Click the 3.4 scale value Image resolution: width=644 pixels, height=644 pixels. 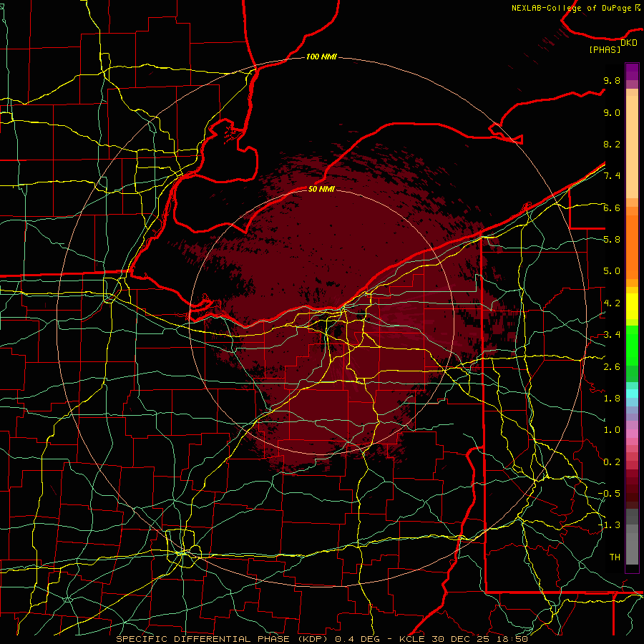click(x=612, y=335)
